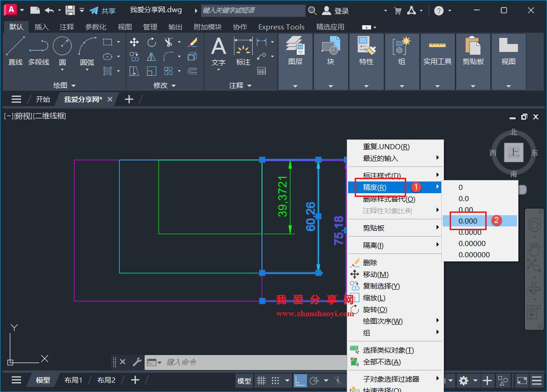This screenshot has width=547, height=392.
Task: Click the Trim scissors tool
Action: (169, 43)
